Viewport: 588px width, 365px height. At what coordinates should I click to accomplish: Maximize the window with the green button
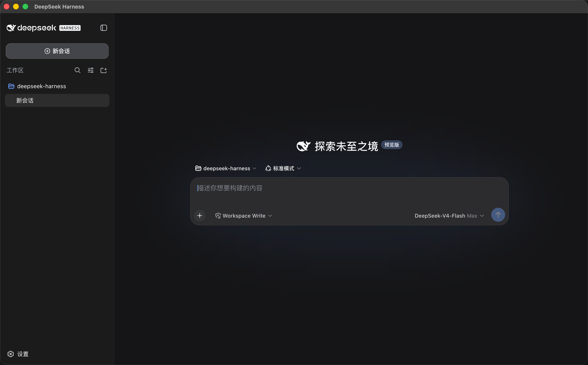point(25,7)
